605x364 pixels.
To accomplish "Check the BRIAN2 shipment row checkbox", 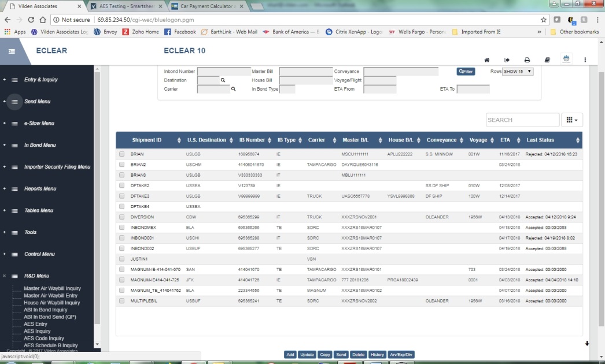I will (122, 164).
